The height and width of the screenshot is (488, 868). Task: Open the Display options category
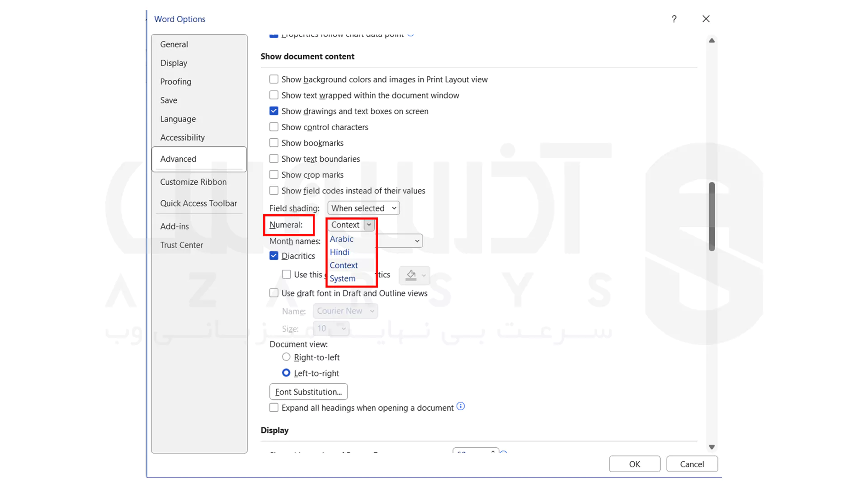pyautogui.click(x=199, y=63)
